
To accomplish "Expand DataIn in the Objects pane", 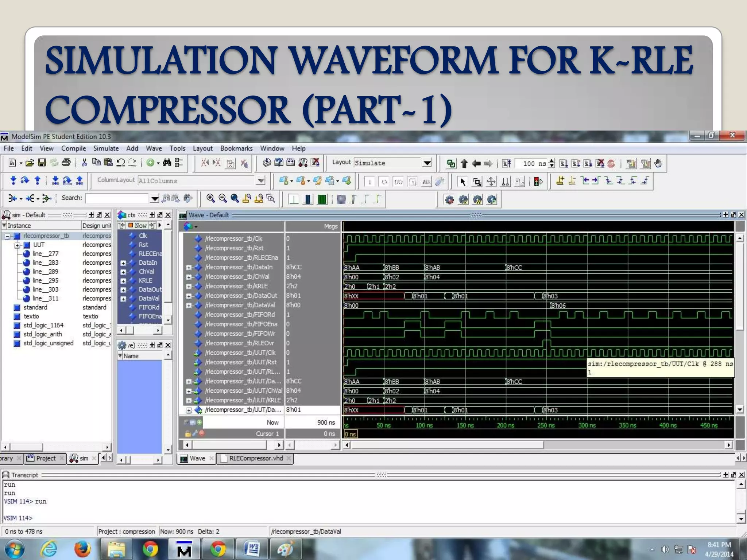I will [123, 263].
